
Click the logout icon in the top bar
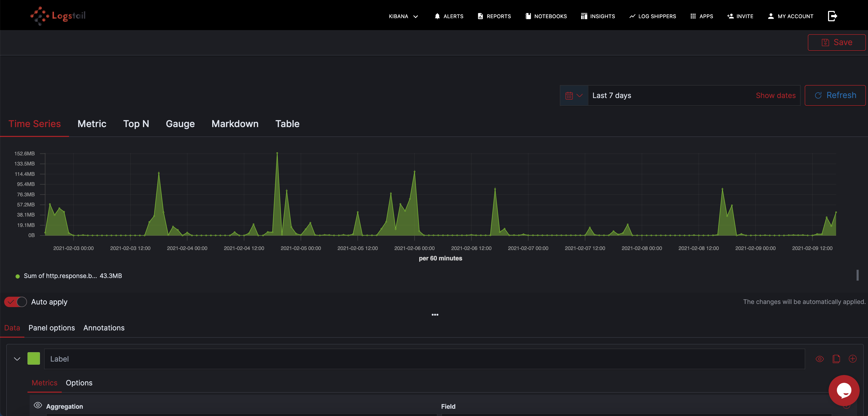tap(832, 16)
